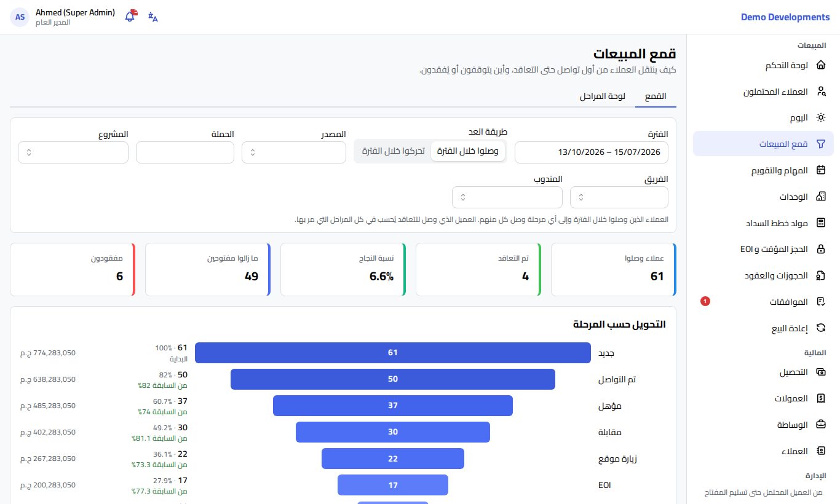Viewport: 840px width, 504px height.
Task: Open the المصدر source dropdown
Action: 294,152
